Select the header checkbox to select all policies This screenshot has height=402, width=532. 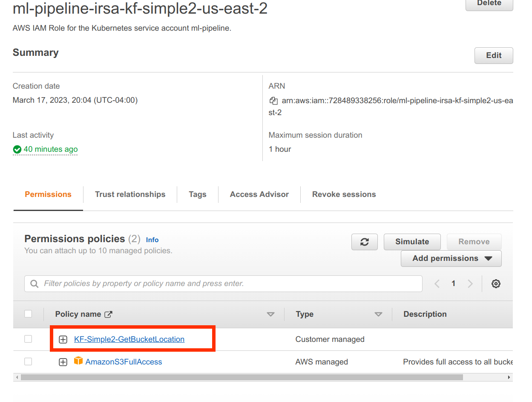click(x=28, y=314)
